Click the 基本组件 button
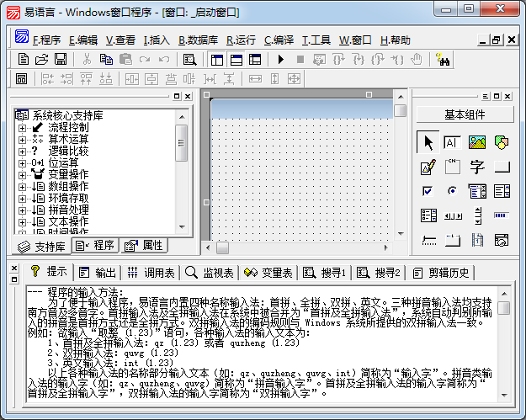 tap(465, 114)
